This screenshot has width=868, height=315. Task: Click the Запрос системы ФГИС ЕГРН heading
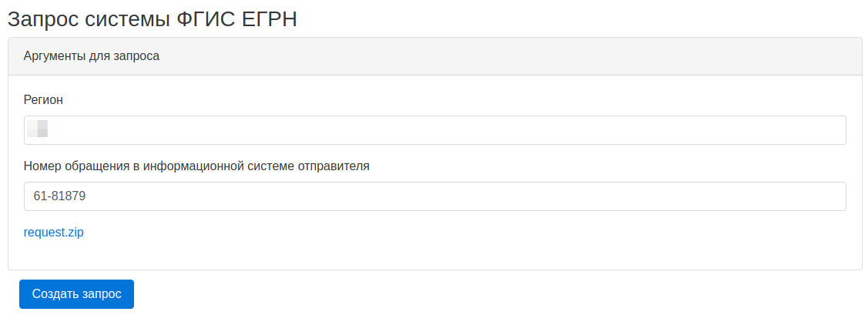coord(152,19)
